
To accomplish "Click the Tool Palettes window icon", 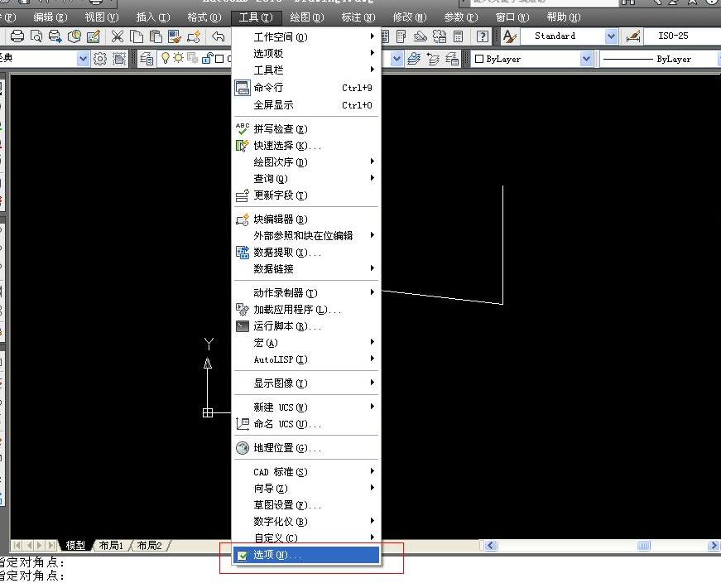I will (x=401, y=36).
